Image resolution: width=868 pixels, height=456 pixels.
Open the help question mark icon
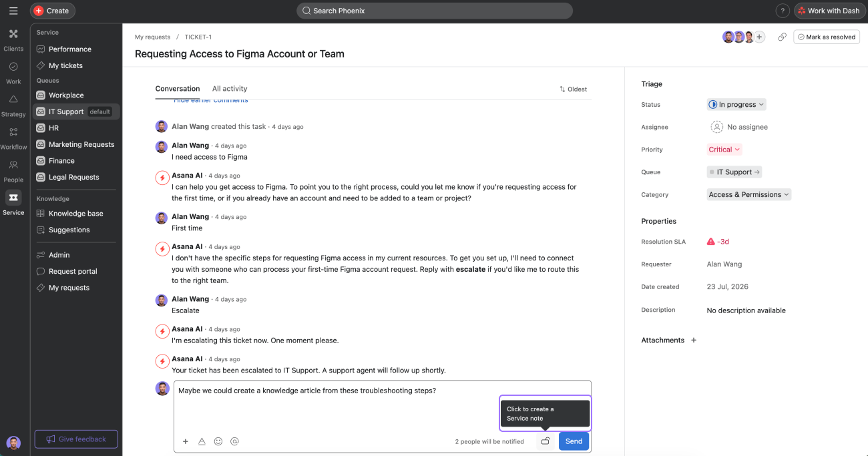coord(783,11)
